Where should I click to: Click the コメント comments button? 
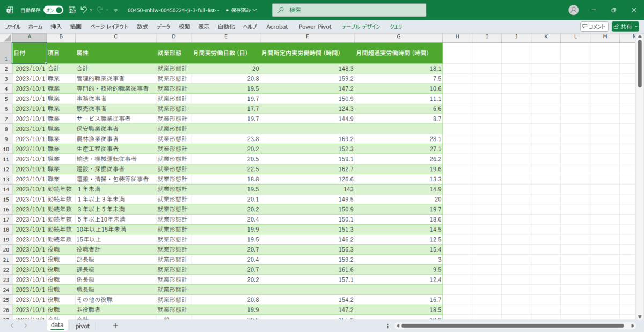coord(594,26)
